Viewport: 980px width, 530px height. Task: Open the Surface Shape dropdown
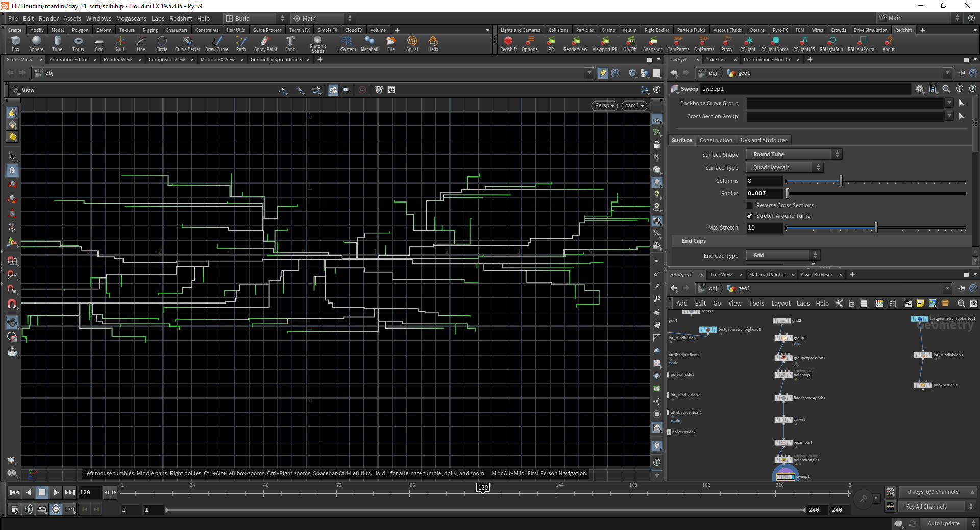coord(794,155)
